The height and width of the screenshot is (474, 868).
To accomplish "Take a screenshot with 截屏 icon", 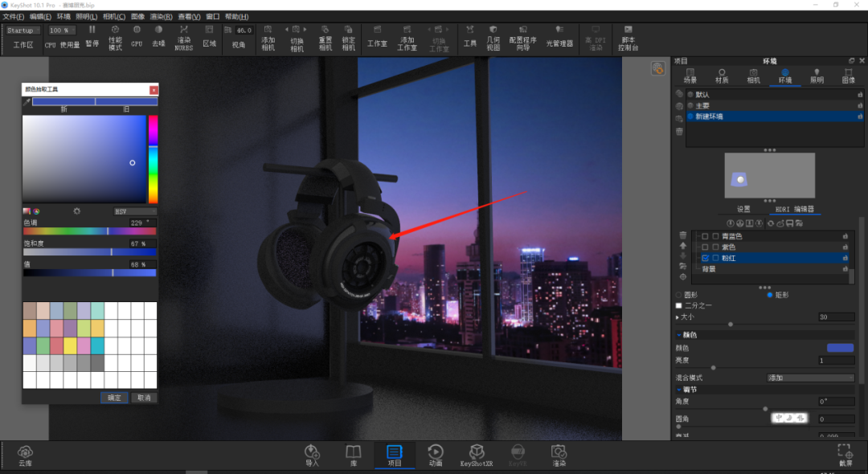I will coord(845,456).
